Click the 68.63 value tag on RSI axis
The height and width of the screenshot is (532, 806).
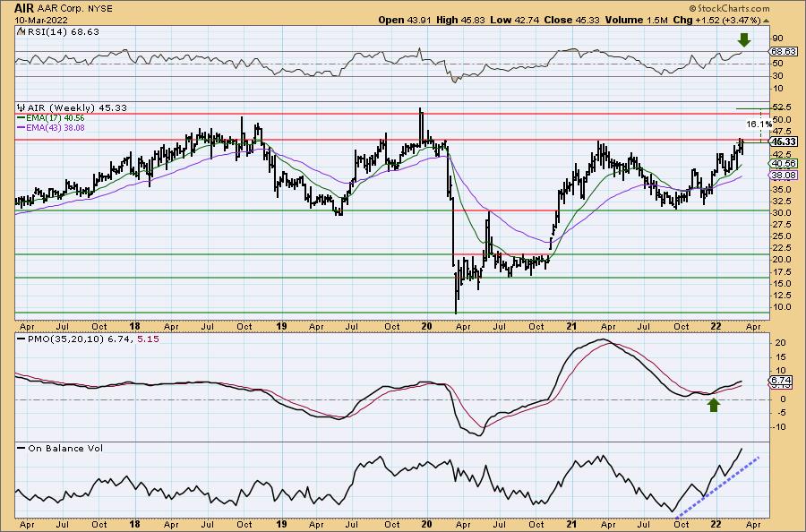[784, 51]
